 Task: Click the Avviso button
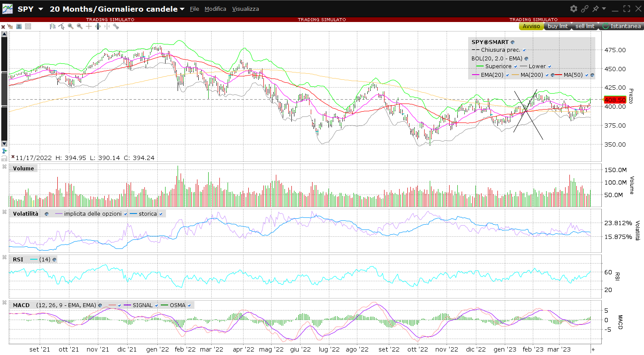531,26
